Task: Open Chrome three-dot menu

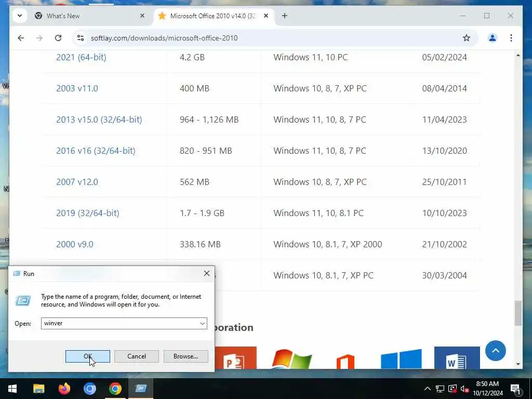Action: tap(511, 38)
